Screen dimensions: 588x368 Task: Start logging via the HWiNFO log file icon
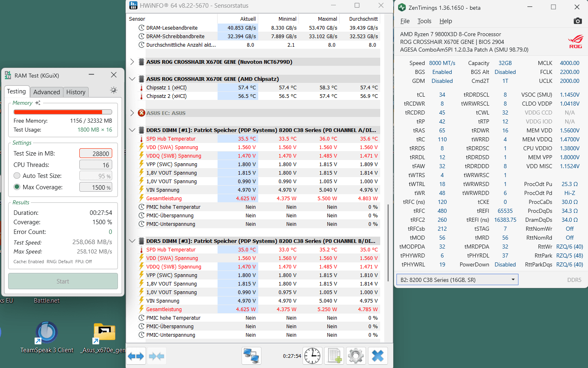tap(334, 356)
